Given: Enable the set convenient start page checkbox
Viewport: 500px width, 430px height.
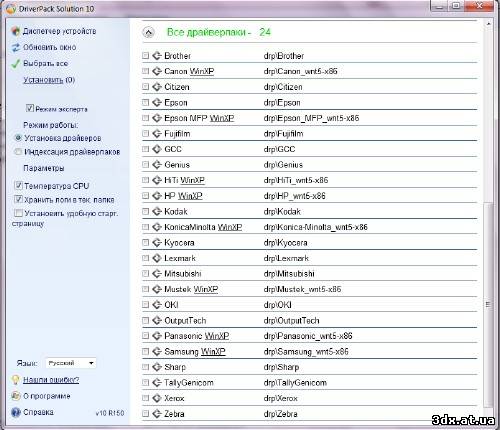Looking at the screenshot, I should pos(18,213).
